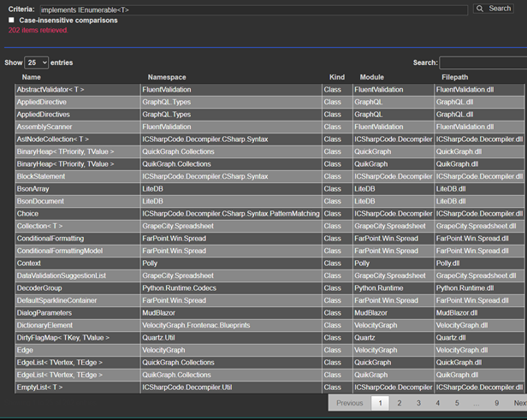
Task: Sort table by Name column header
Action: 32,77
